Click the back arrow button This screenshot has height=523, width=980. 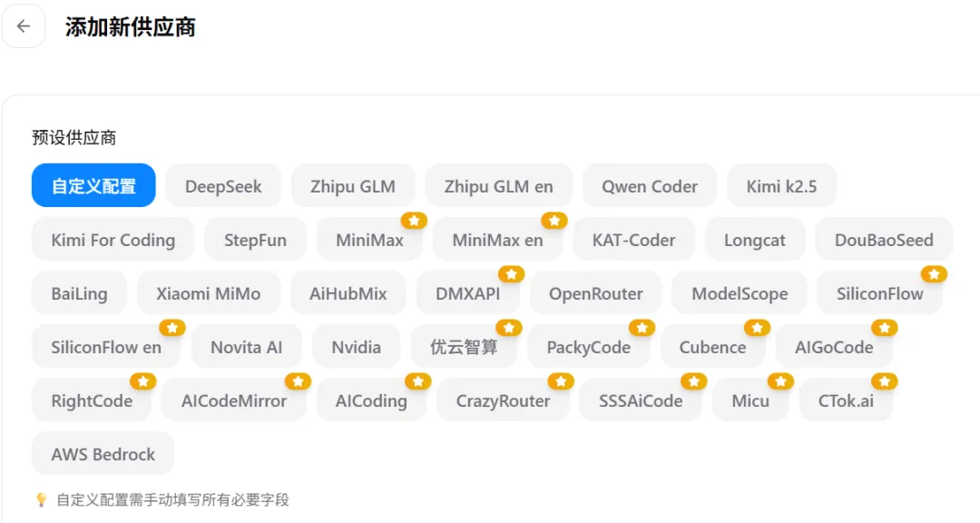24,26
